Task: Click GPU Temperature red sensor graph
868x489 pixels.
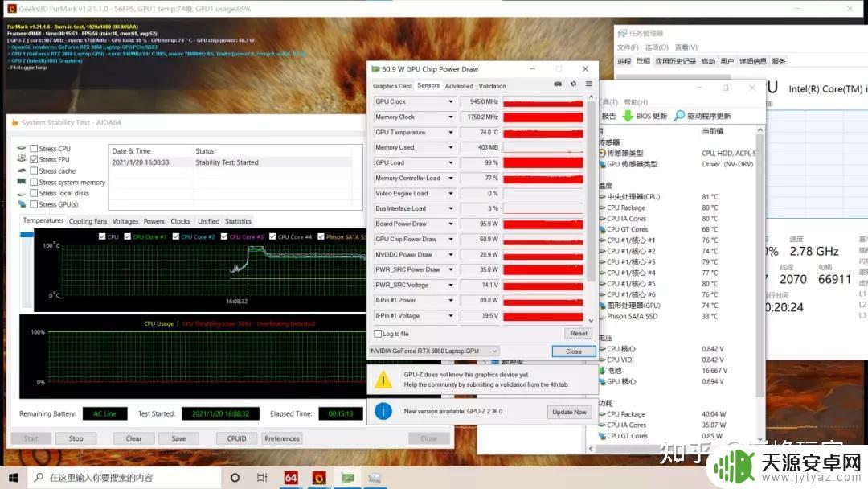Action: tap(543, 133)
